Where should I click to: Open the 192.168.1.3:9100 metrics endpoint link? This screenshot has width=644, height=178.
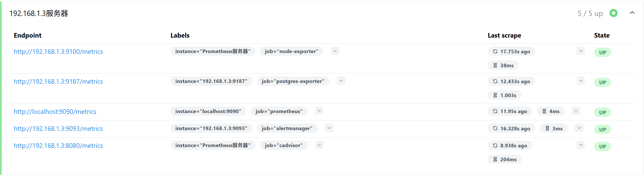tap(58, 52)
